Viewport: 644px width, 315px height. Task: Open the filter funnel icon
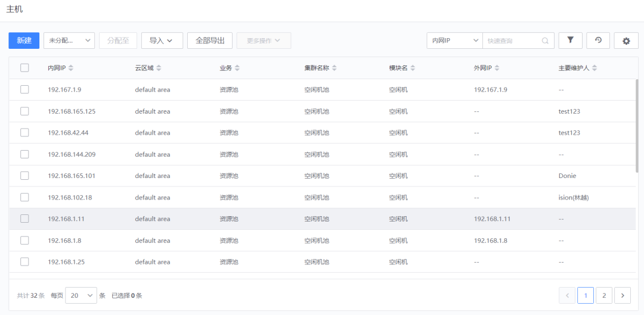(570, 40)
